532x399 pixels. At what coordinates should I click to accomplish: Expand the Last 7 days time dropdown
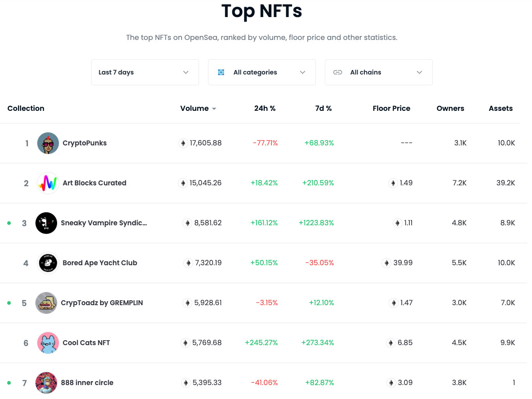(x=145, y=72)
